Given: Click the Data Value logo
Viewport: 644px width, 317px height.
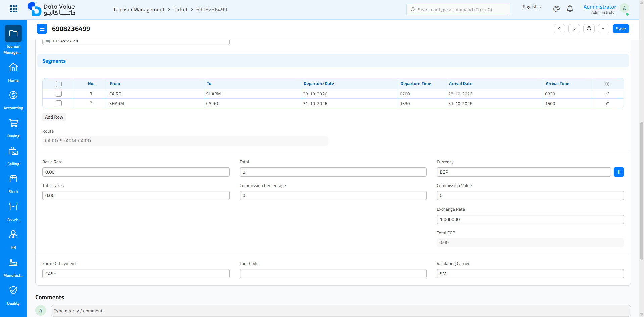Looking at the screenshot, I should (51, 9).
